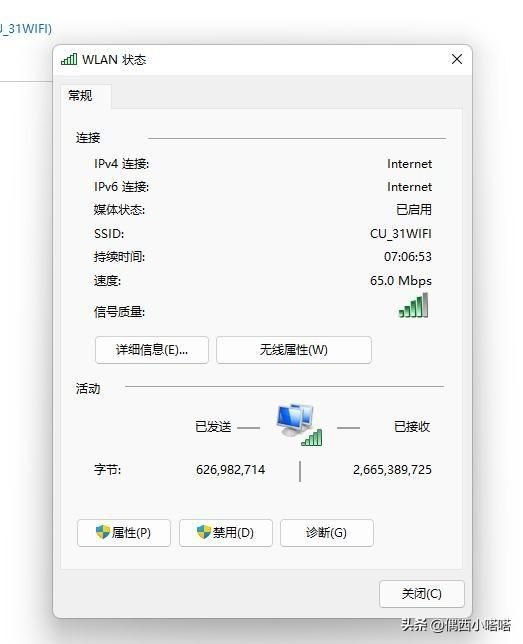Open 详细信息(E)... details
Image resolution: width=523 pixels, height=644 pixels.
(x=152, y=350)
